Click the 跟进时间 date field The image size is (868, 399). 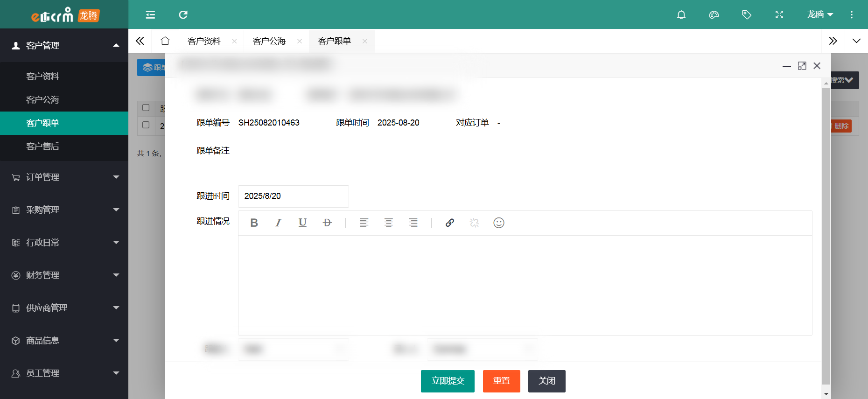tap(293, 196)
